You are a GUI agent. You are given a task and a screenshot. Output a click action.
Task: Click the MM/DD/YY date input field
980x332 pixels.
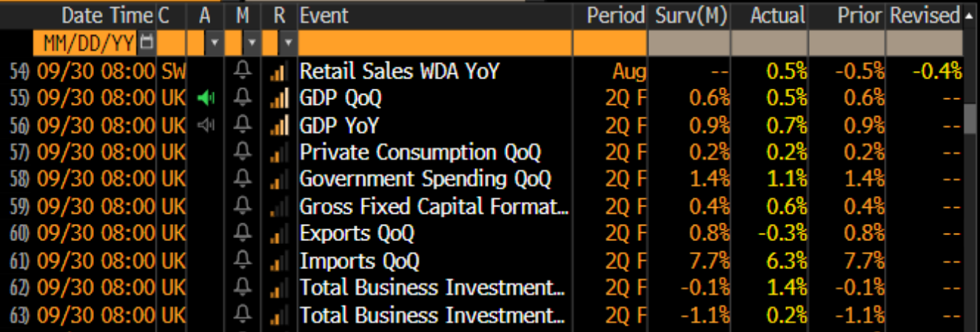click(86, 44)
